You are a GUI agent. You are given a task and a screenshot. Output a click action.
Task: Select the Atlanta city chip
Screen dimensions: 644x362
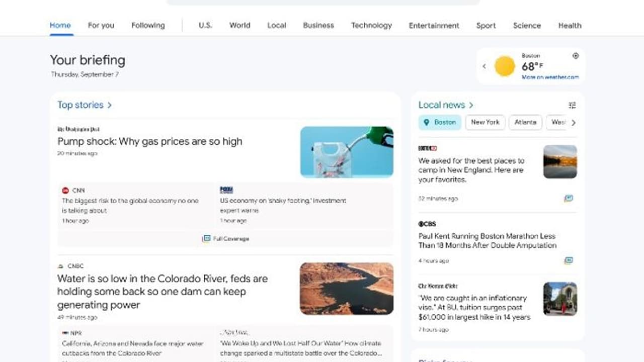point(525,122)
